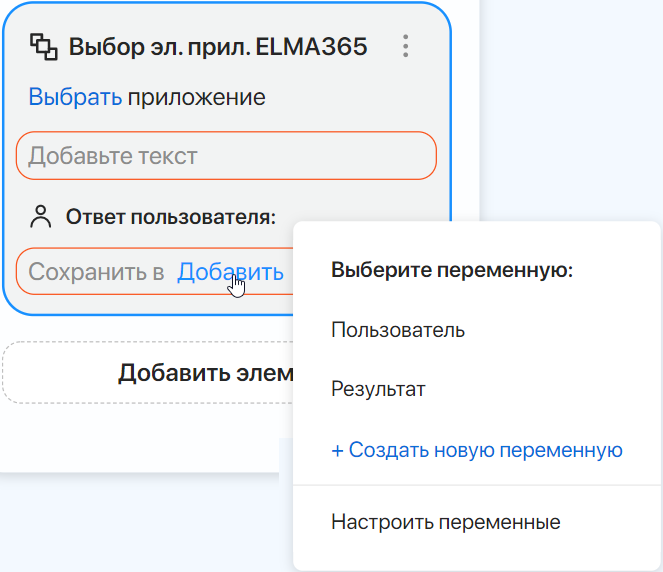663x572 pixels.
Task: Click the overlapping squares block type icon
Action: [43, 46]
